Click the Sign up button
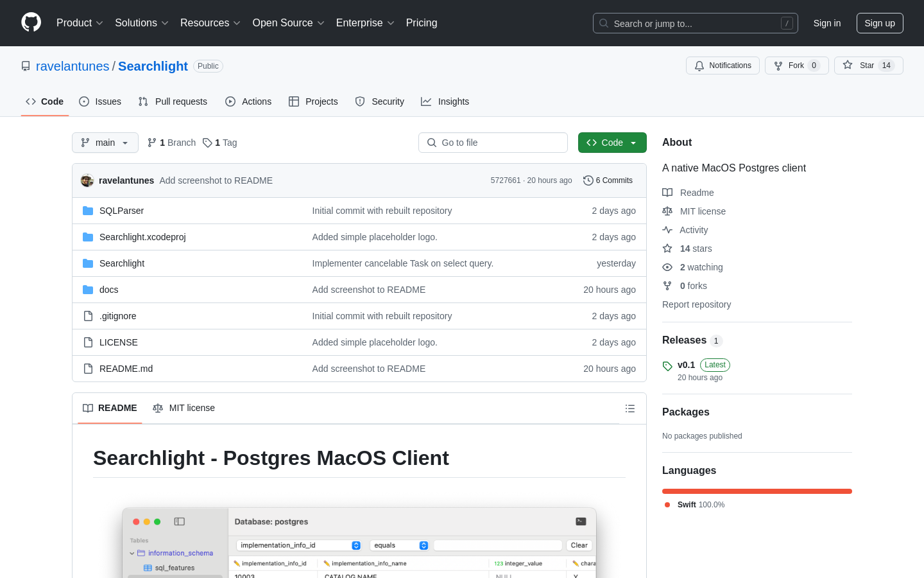This screenshot has height=578, width=924. [880, 23]
